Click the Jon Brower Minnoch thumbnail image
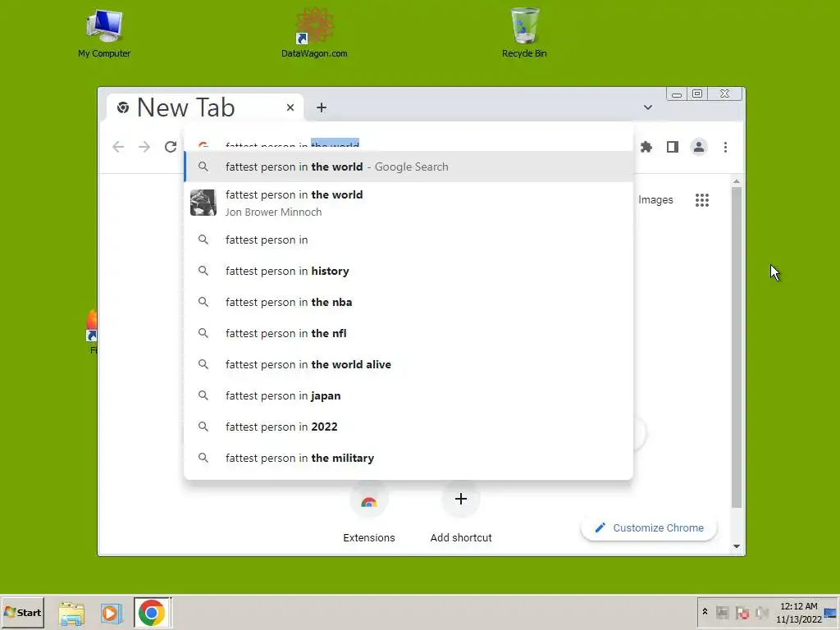 pyautogui.click(x=203, y=203)
